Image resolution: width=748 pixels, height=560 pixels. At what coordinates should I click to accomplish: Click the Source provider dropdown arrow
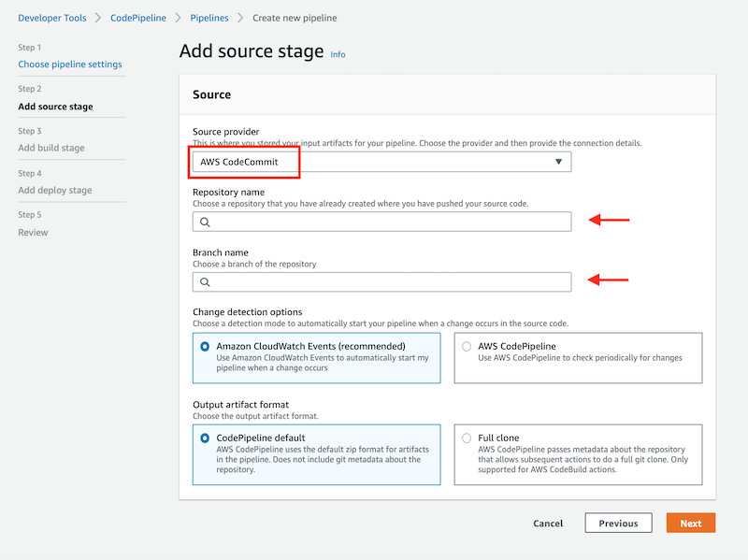pyautogui.click(x=558, y=162)
